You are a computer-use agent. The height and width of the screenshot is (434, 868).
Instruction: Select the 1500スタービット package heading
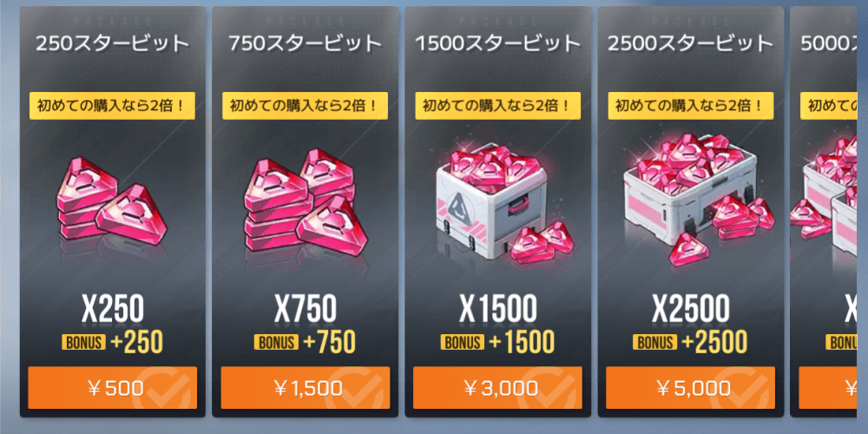[497, 43]
